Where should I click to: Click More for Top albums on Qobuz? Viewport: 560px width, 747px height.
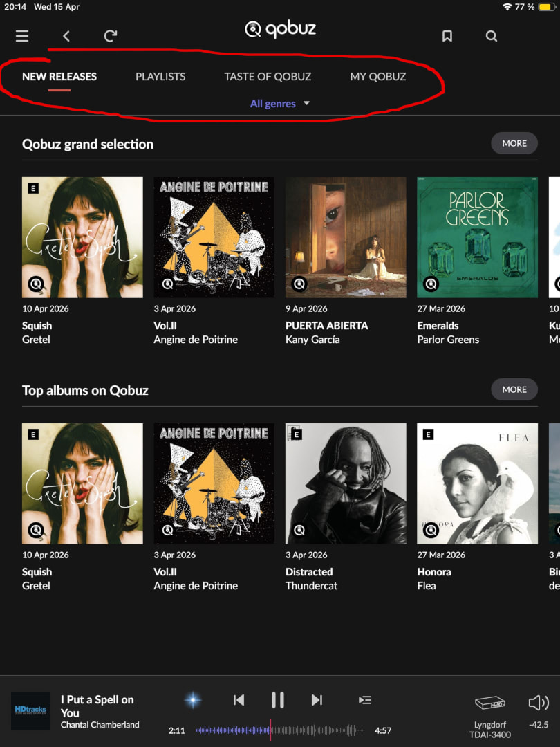click(514, 389)
